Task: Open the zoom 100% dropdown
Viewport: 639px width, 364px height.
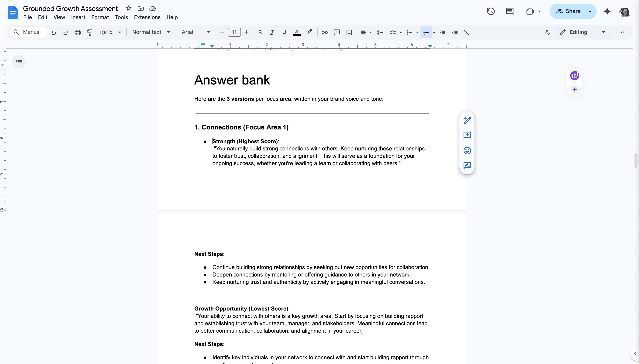Action: pyautogui.click(x=110, y=33)
